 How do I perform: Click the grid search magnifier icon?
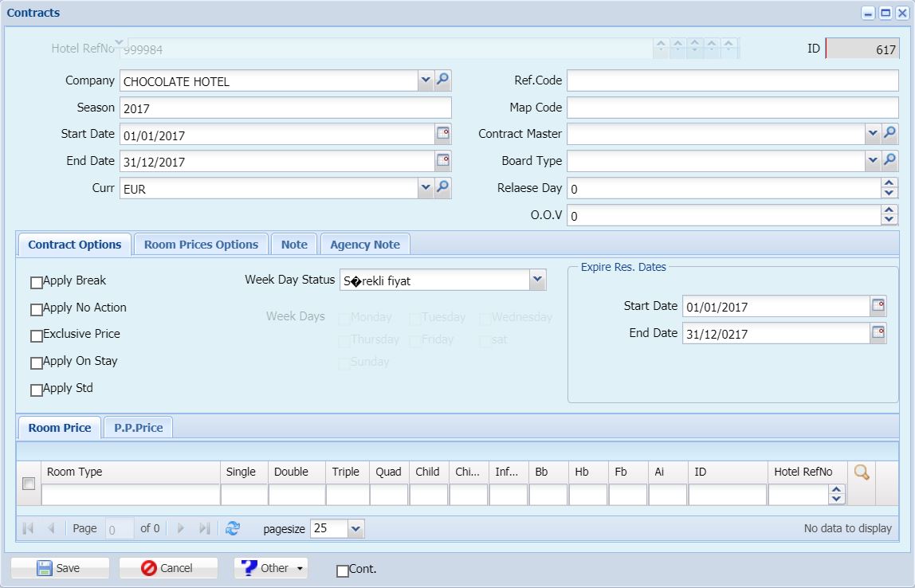click(862, 472)
